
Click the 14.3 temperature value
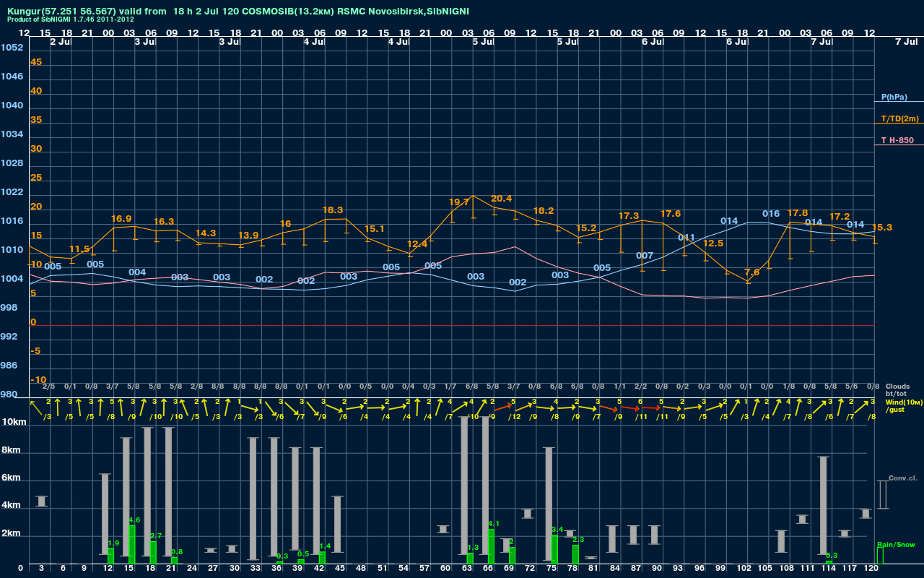(206, 233)
